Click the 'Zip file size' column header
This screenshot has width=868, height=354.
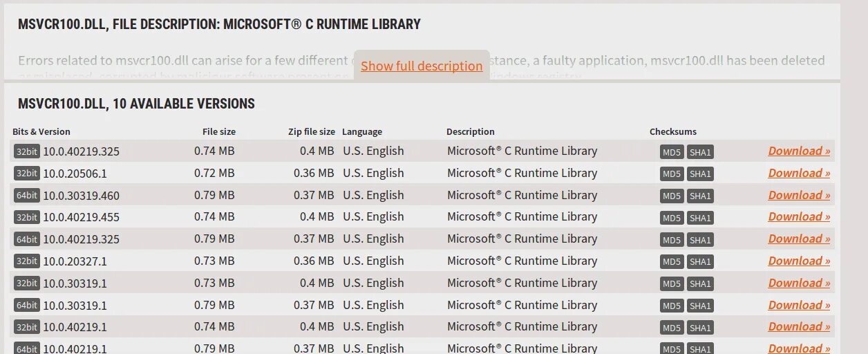(312, 131)
